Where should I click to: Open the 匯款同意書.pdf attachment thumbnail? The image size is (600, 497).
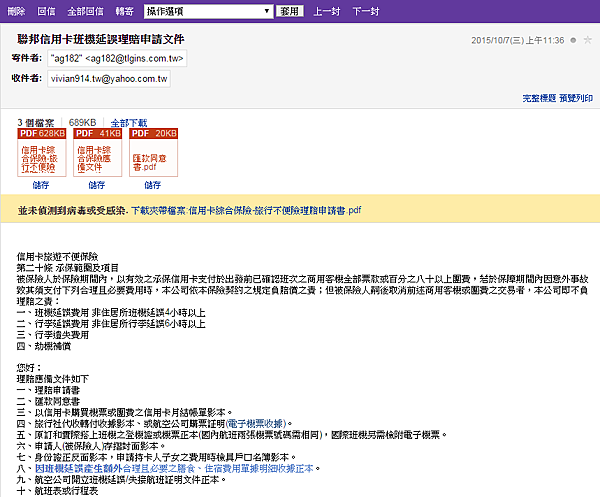(x=153, y=152)
